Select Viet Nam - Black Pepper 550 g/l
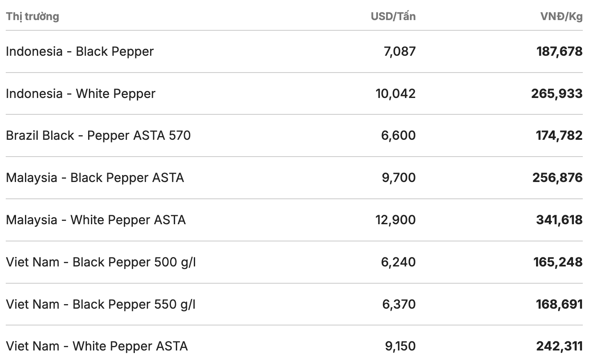Image resolution: width=591 pixels, height=364 pixels. pyautogui.click(x=101, y=305)
